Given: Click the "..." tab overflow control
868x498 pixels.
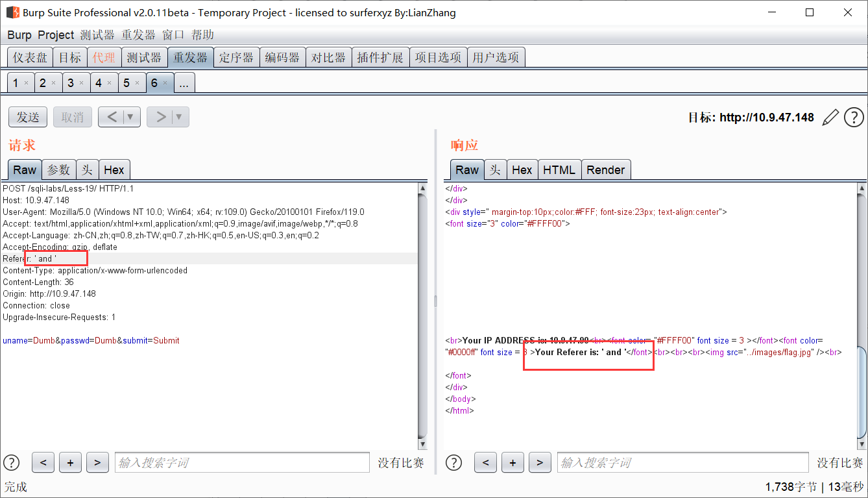Looking at the screenshot, I should (184, 82).
